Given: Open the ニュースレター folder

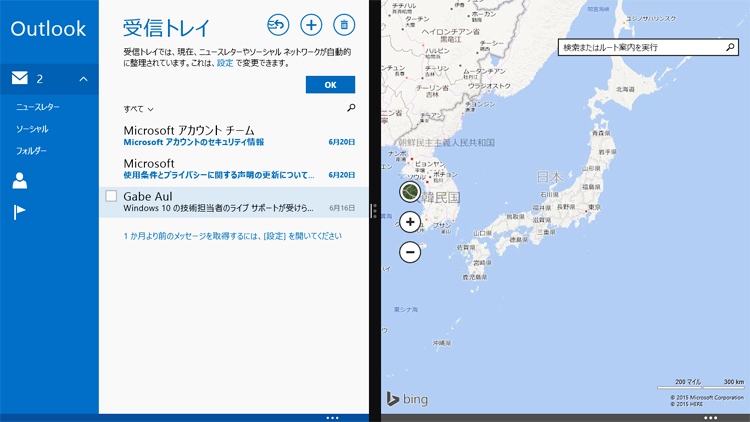Looking at the screenshot, I should [x=38, y=107].
